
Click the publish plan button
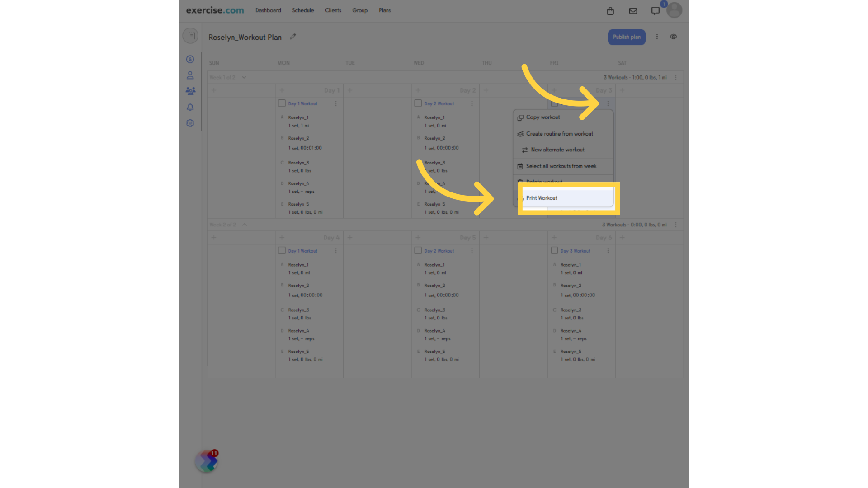click(627, 37)
